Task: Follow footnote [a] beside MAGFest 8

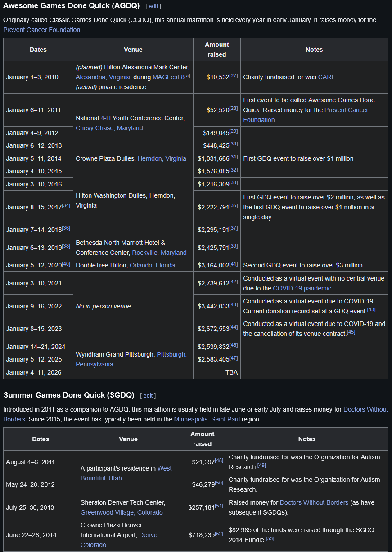Action: pos(187,76)
